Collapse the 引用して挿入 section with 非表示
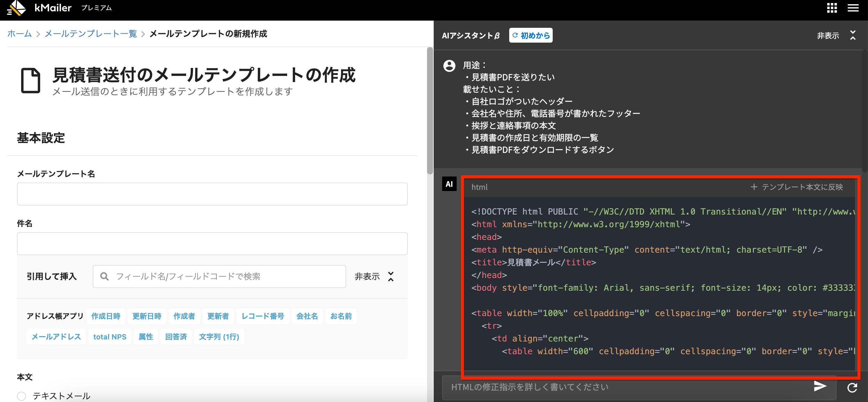This screenshot has height=402, width=868. point(367,277)
